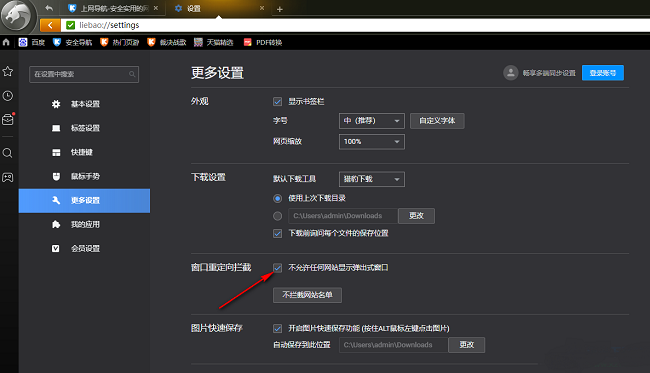
Task: Click the 外观 section label
Action: tap(199, 102)
